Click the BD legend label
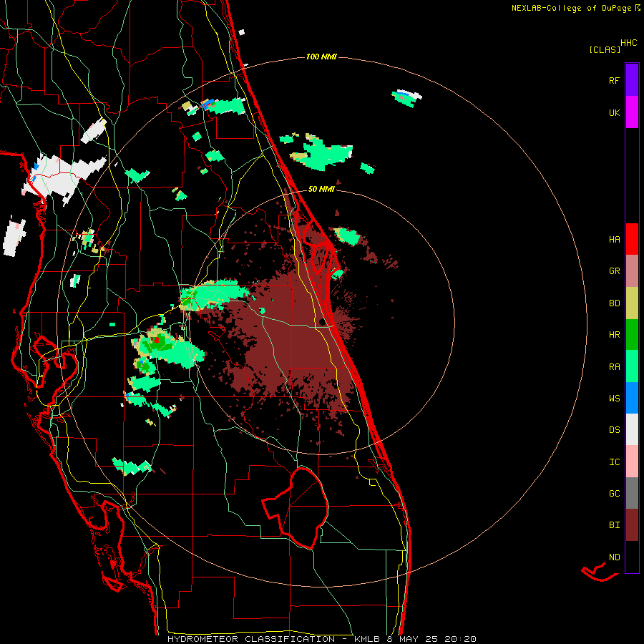The height and width of the screenshot is (644, 644). [x=614, y=303]
